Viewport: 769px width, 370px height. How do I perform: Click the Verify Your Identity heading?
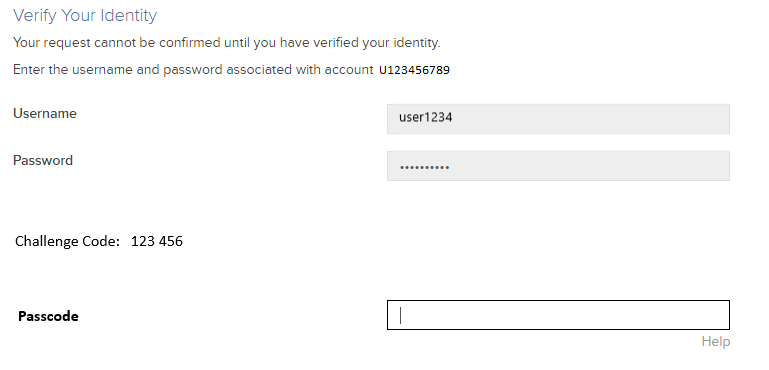click(x=85, y=16)
